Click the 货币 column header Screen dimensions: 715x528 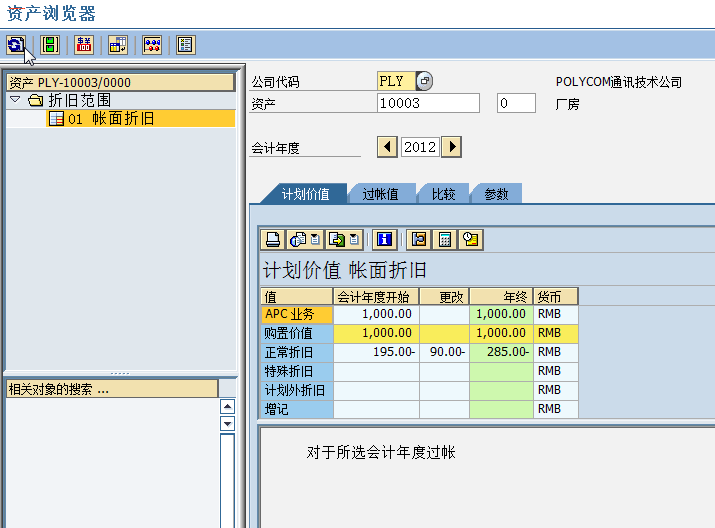coord(556,296)
